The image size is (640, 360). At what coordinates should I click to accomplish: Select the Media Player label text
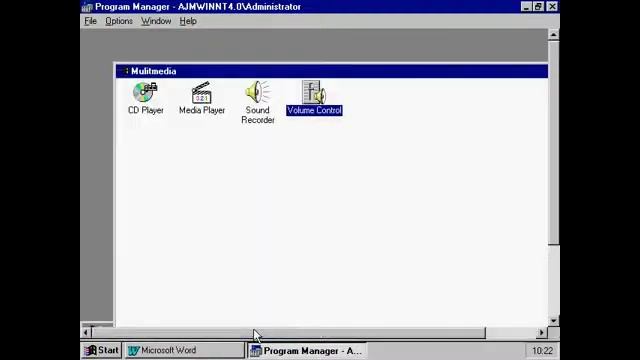202,110
